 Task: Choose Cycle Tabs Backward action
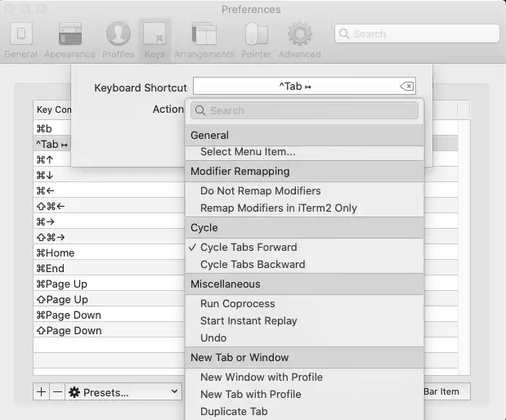(304, 265)
